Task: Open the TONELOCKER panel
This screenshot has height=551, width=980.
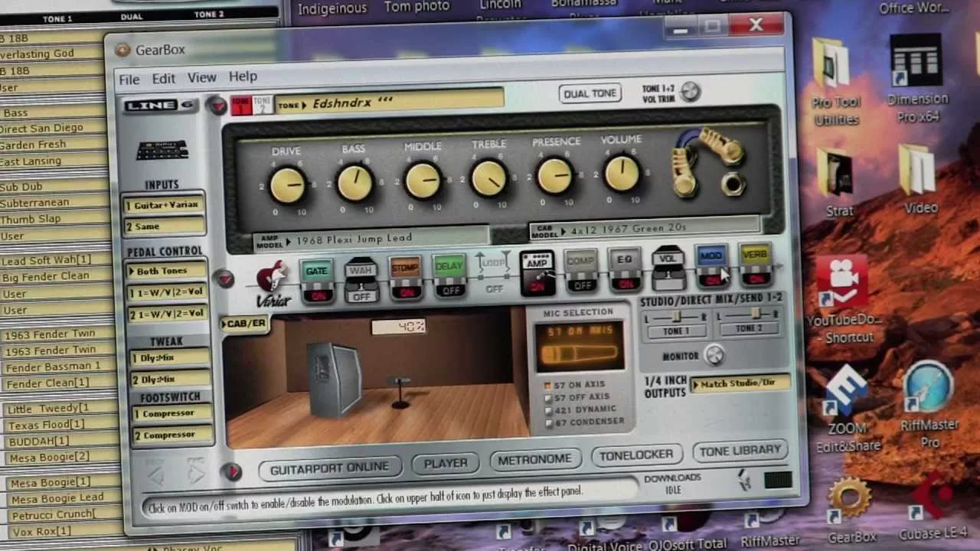Action: click(635, 455)
